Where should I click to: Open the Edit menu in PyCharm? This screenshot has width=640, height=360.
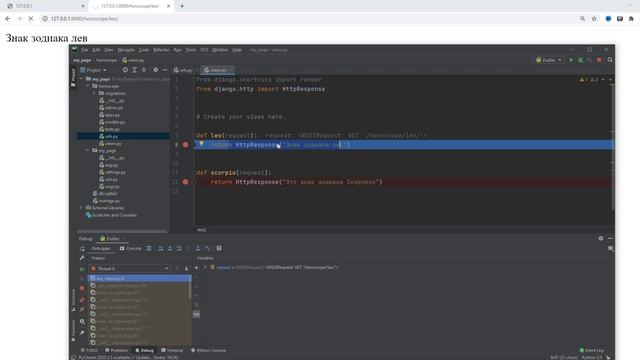[x=96, y=50]
